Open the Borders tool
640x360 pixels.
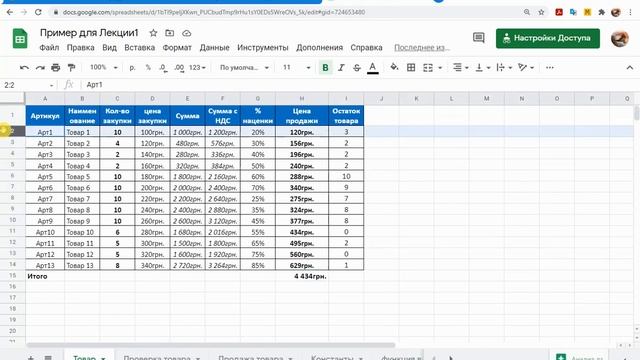pyautogui.click(x=411, y=68)
